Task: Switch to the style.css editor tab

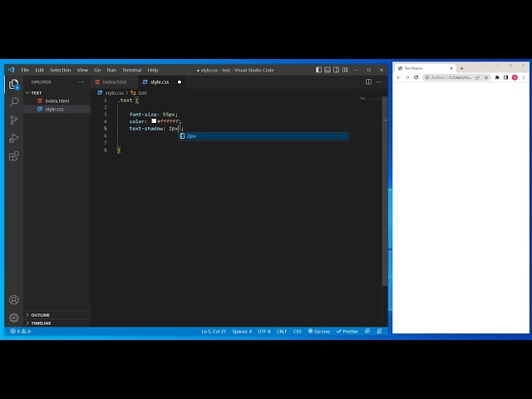Action: coord(162,81)
